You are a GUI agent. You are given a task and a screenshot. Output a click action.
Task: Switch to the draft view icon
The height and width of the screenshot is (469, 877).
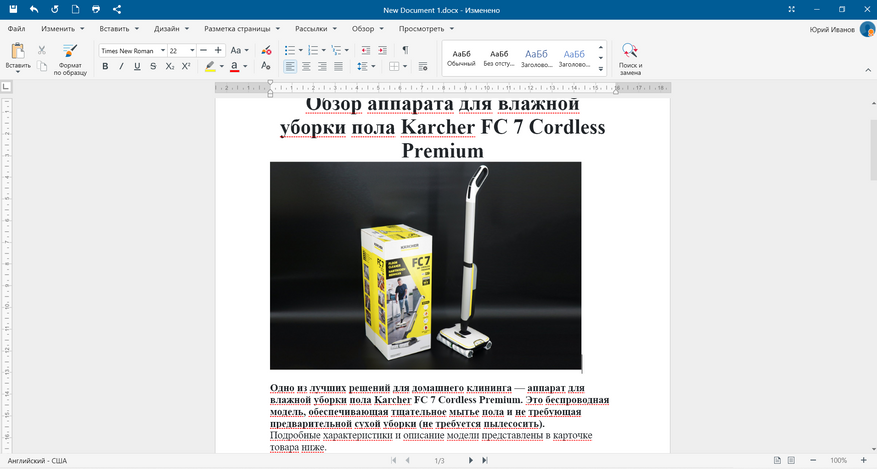pyautogui.click(x=791, y=461)
